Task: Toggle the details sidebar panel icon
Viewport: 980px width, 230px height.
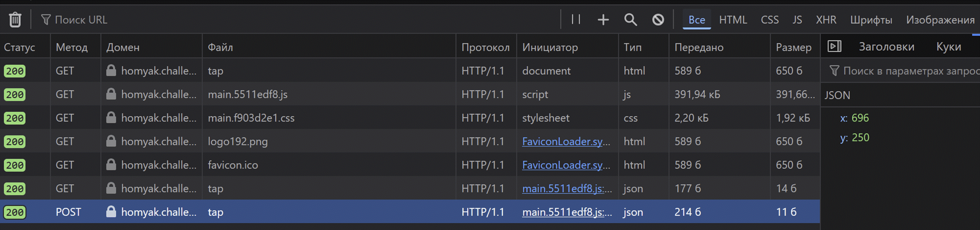Action: coord(834,46)
